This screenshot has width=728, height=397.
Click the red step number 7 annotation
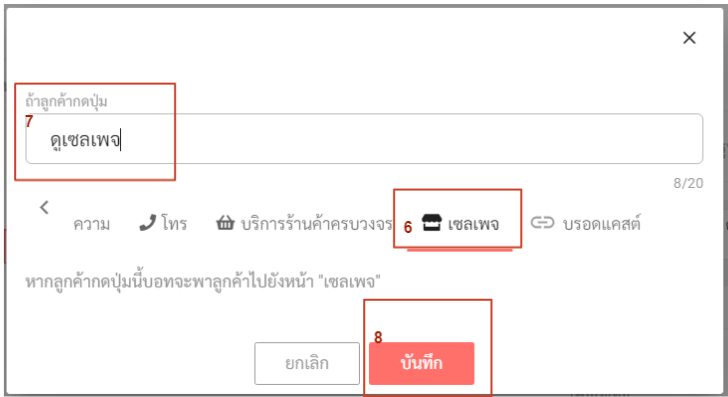(x=29, y=122)
